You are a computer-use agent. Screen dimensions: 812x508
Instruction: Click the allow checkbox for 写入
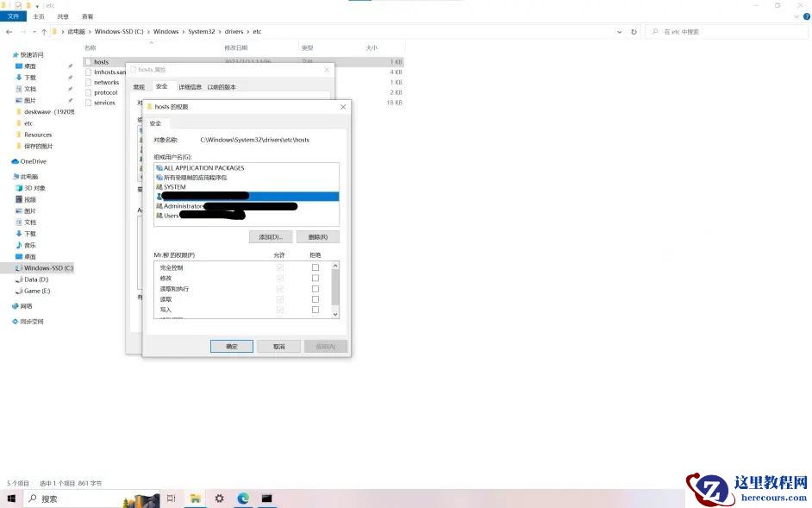point(279,310)
